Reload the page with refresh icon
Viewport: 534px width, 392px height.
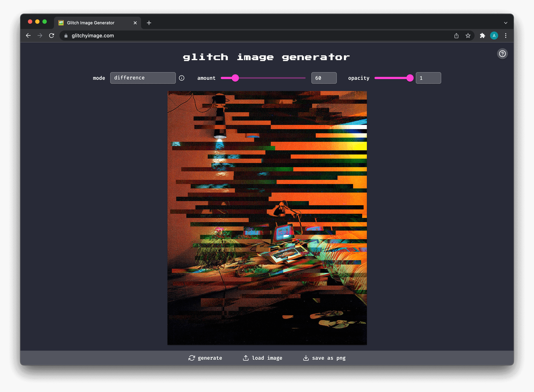pos(51,36)
